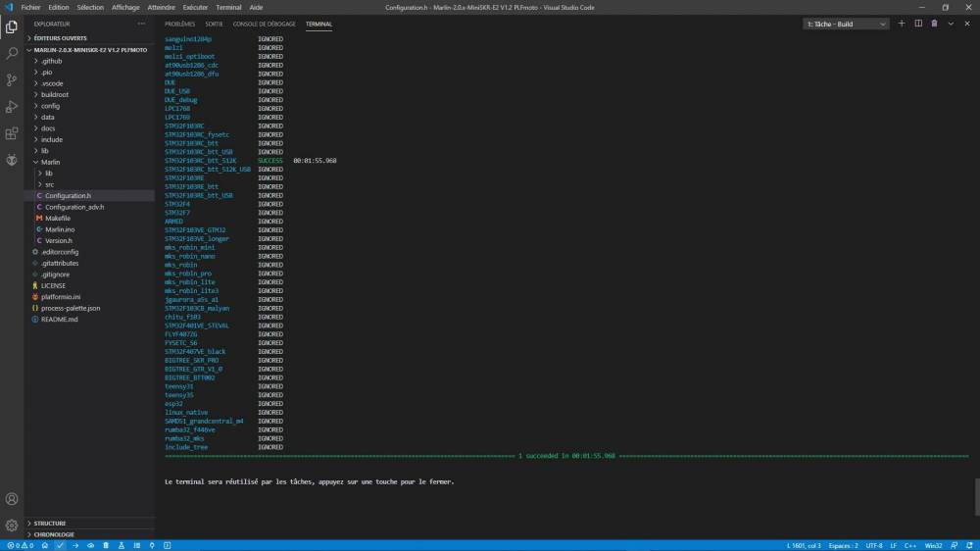The image size is (980, 551).
Task: Click PlatformIO Test flask icon in status bar
Action: tap(122, 545)
